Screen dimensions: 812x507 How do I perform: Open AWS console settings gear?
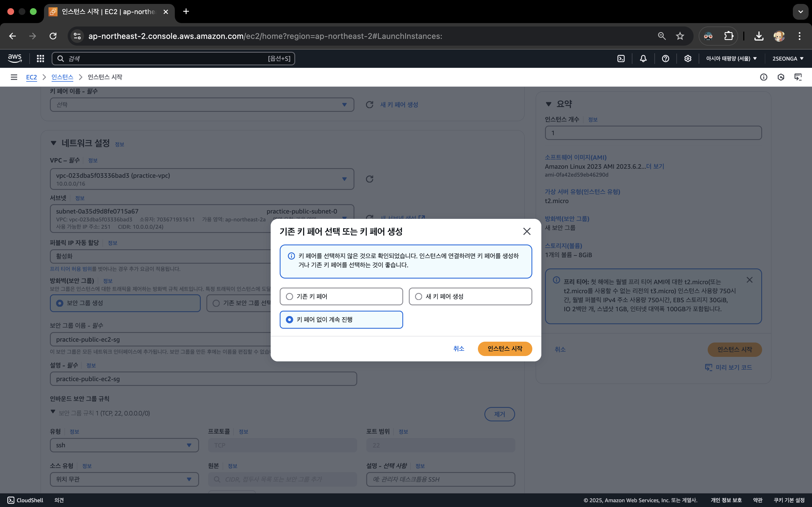pos(687,59)
